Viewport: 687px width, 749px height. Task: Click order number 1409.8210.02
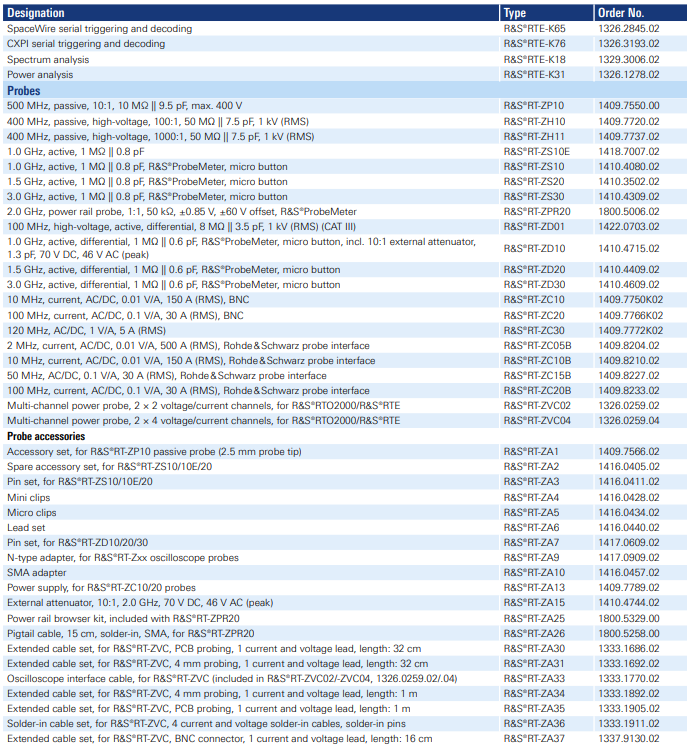pyautogui.click(x=629, y=361)
